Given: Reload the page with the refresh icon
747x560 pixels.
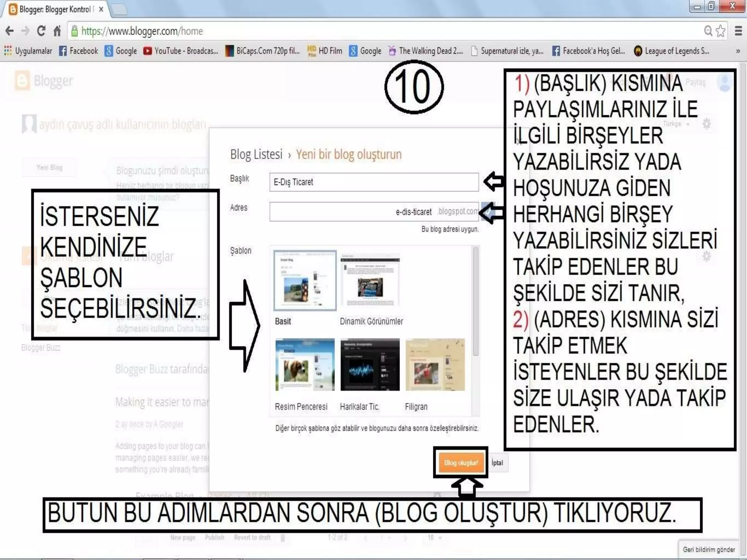Looking at the screenshot, I should (x=41, y=31).
